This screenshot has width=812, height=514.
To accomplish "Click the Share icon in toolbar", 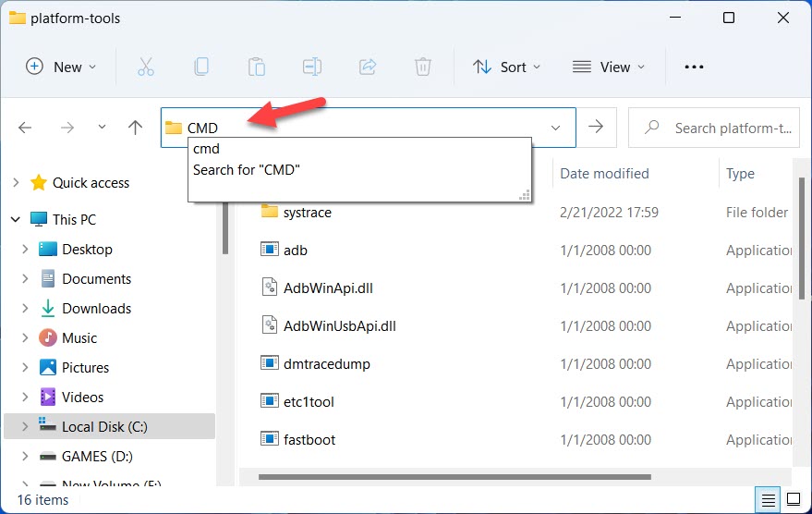I will point(368,67).
